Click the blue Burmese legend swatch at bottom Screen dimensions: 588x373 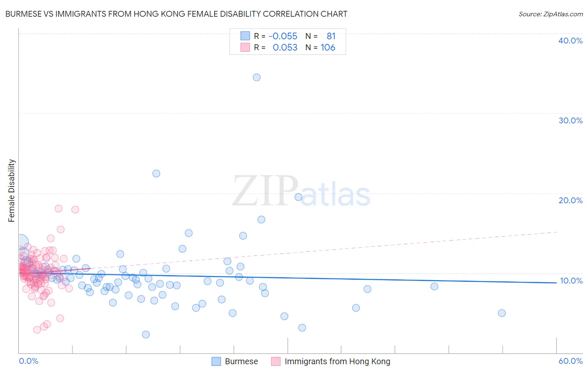(x=216, y=361)
